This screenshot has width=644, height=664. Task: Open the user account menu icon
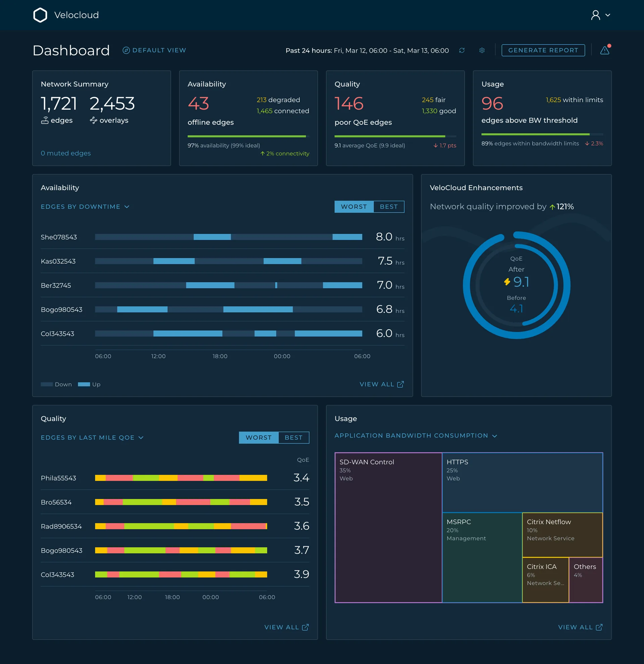coord(595,15)
